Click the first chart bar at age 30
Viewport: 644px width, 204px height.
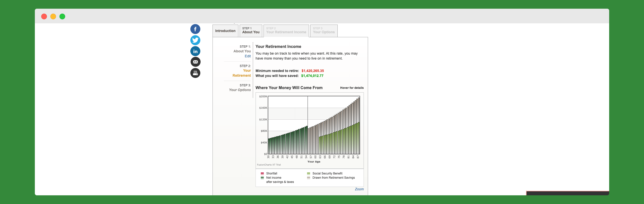pyautogui.click(x=269, y=147)
